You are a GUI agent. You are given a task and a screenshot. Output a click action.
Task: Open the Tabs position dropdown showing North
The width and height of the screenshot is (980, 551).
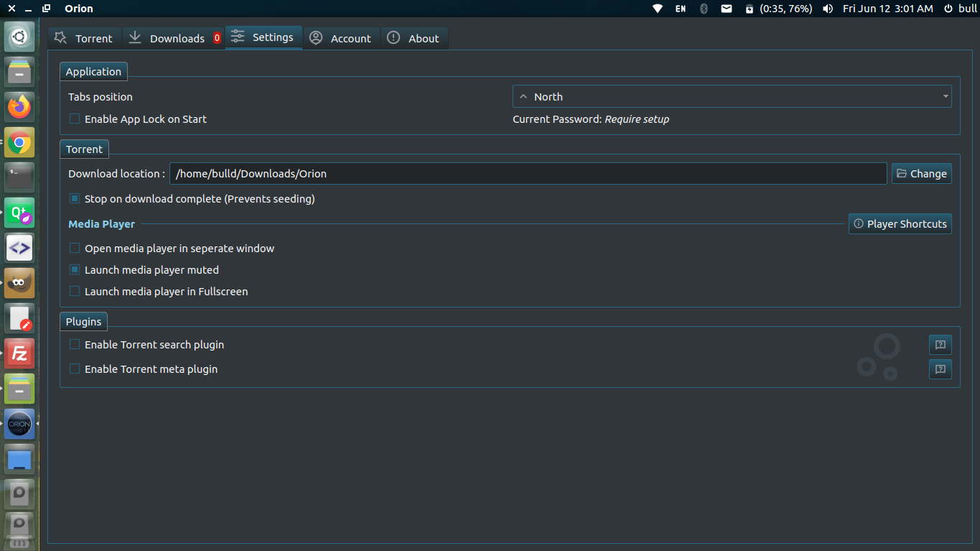pyautogui.click(x=732, y=96)
